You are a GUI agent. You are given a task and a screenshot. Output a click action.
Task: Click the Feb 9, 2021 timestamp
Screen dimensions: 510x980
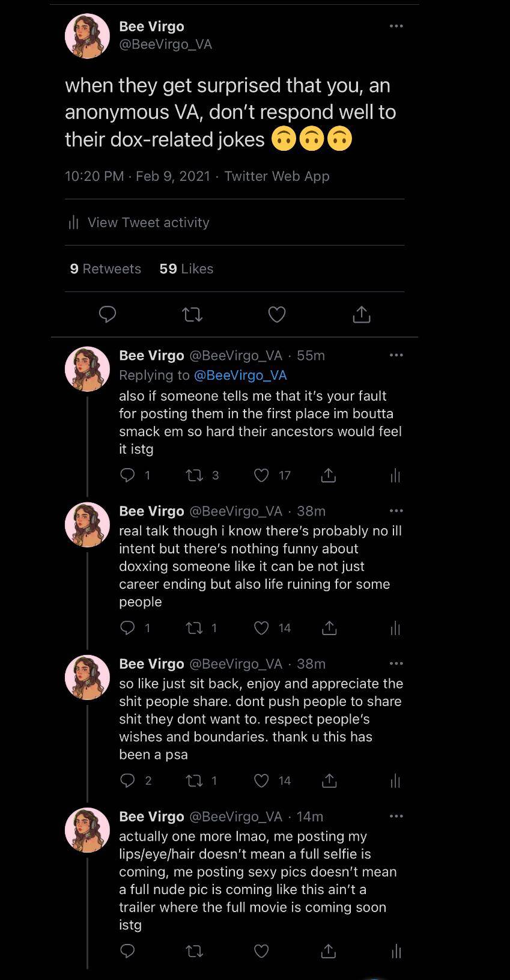point(173,176)
